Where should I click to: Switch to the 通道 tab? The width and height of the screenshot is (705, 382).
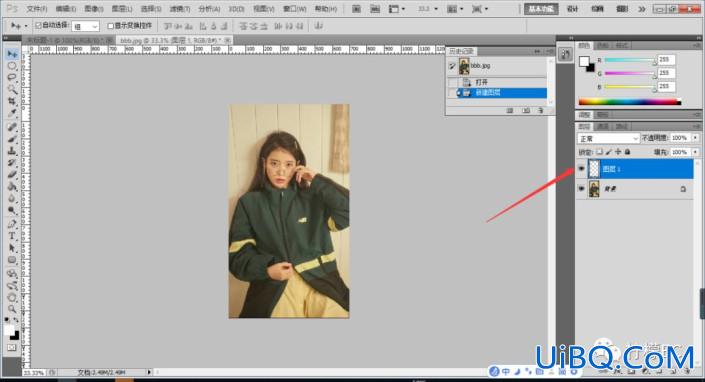(x=602, y=127)
